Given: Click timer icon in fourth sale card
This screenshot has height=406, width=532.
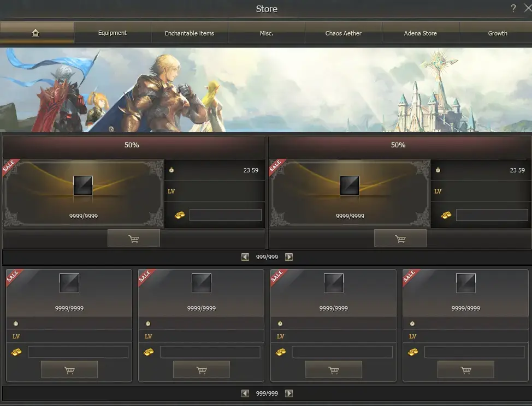Looking at the screenshot, I should [x=412, y=323].
